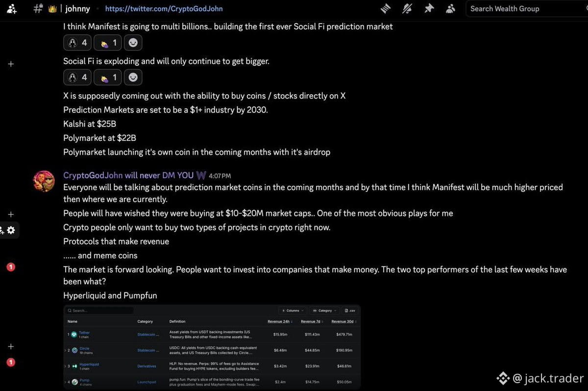Click the $50.05m 30d revenue for Pump
588x391 pixels.
(x=344, y=382)
